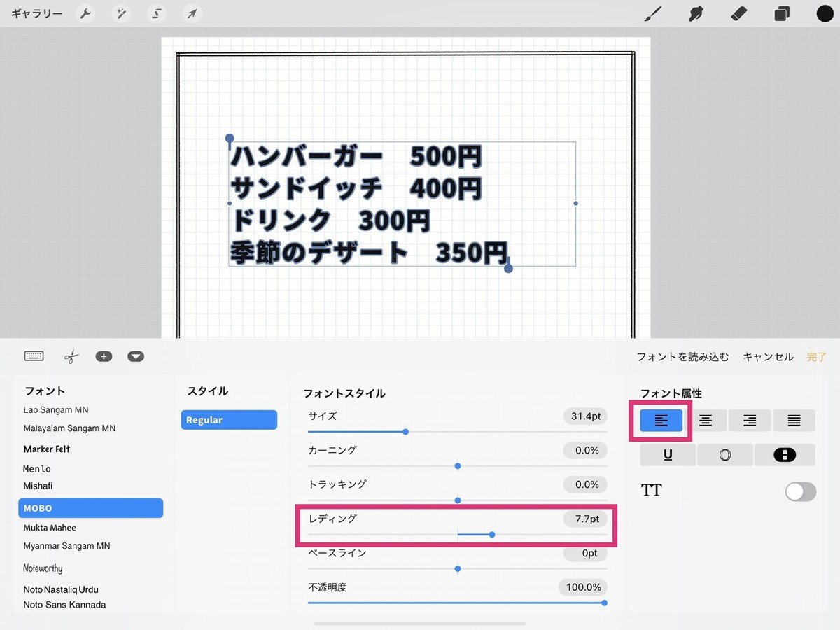Image resolution: width=840 pixels, height=630 pixels.
Task: Tap the 100.0% opacity value
Action: 582,587
